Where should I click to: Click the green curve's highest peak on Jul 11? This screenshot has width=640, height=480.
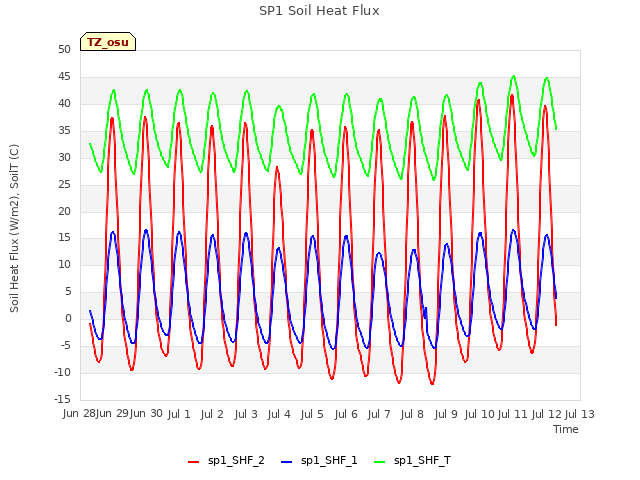(513, 76)
